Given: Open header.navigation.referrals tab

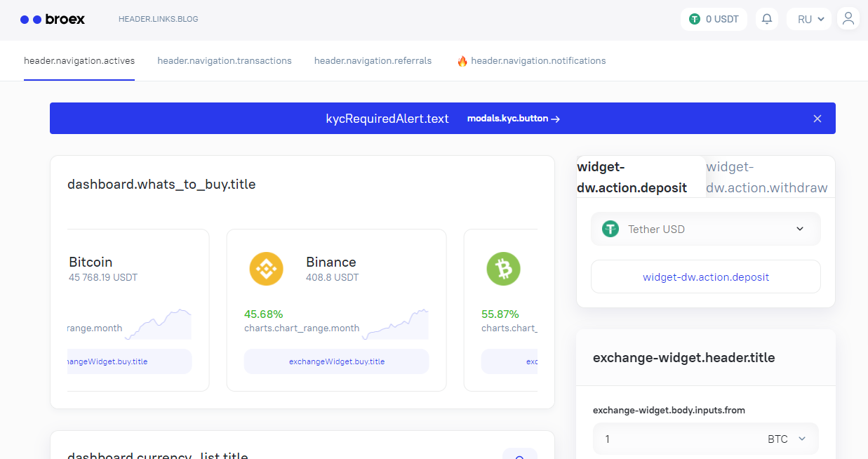Looking at the screenshot, I should pyautogui.click(x=373, y=61).
